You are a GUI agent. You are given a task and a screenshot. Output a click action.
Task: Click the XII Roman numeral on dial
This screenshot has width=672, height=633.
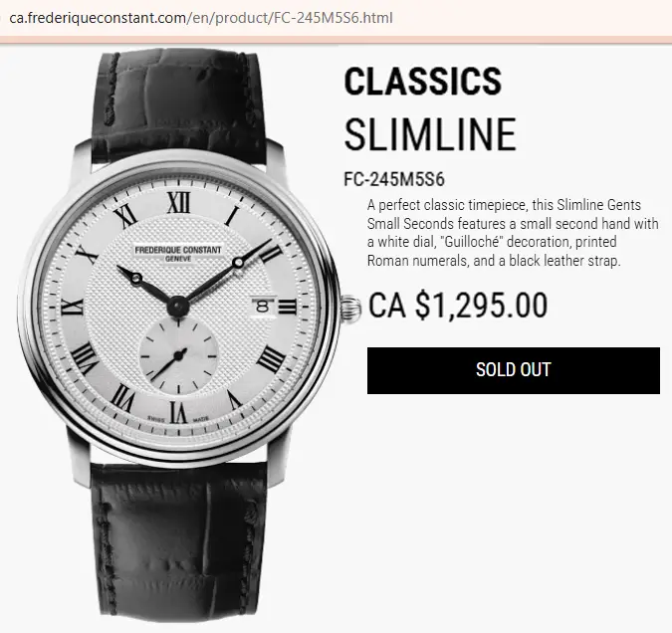click(x=179, y=202)
